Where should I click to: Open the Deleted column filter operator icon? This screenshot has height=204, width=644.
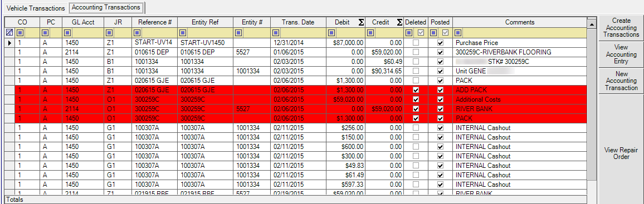tap(409, 33)
